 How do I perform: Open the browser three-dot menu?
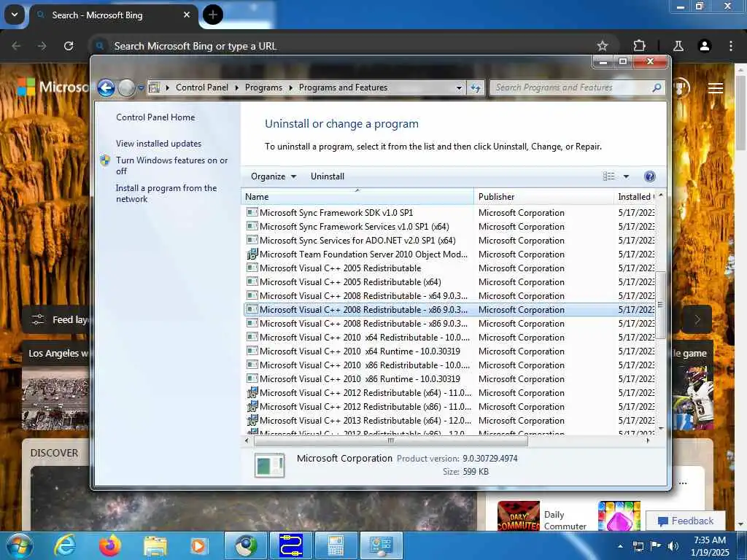[731, 46]
